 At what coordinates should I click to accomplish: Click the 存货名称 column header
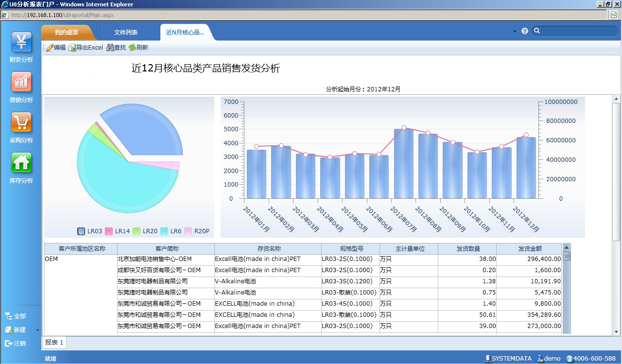click(x=268, y=249)
